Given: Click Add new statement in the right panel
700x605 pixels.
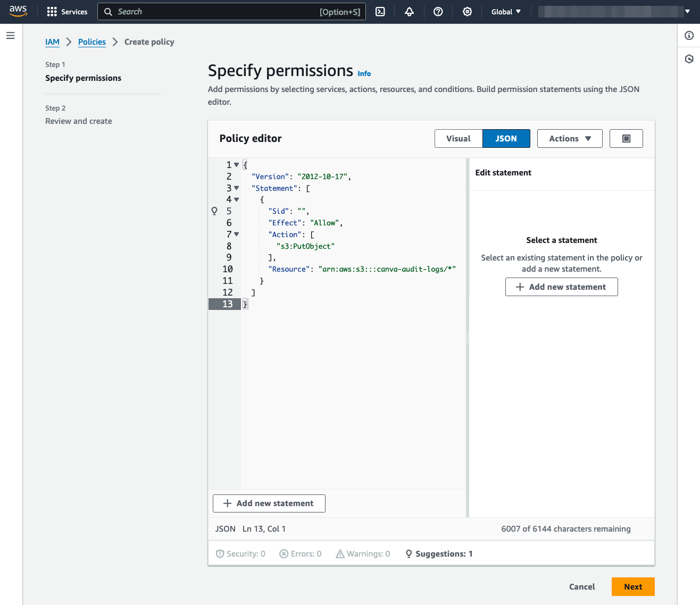Looking at the screenshot, I should coord(562,287).
